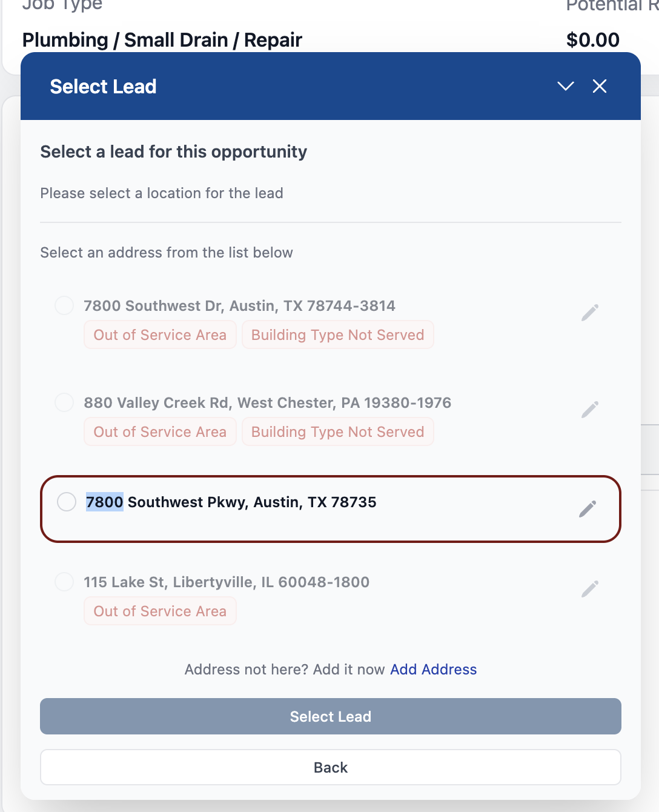659x812 pixels.
Task: Click edit pencil for 115 Lake St
Action: (x=590, y=589)
